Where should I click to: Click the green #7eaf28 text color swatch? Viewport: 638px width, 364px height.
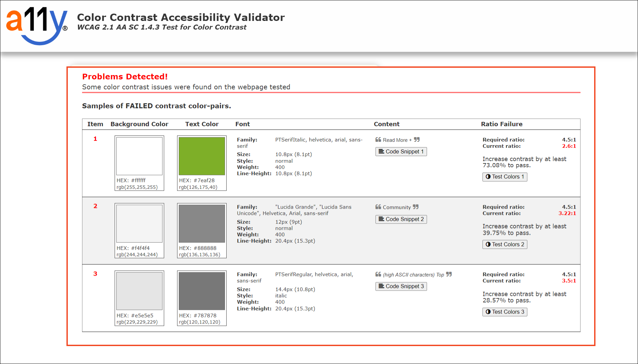202,156
